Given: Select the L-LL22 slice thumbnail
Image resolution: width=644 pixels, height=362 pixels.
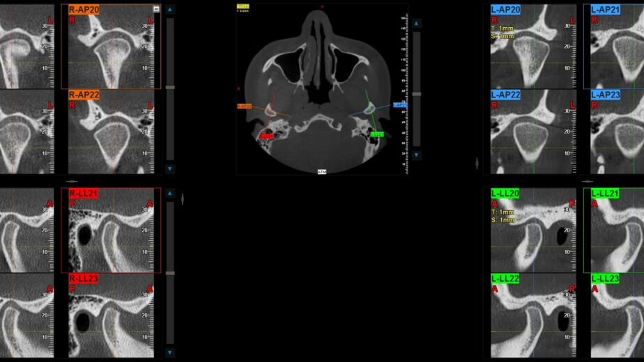Looking at the screenshot, I should coord(533,315).
